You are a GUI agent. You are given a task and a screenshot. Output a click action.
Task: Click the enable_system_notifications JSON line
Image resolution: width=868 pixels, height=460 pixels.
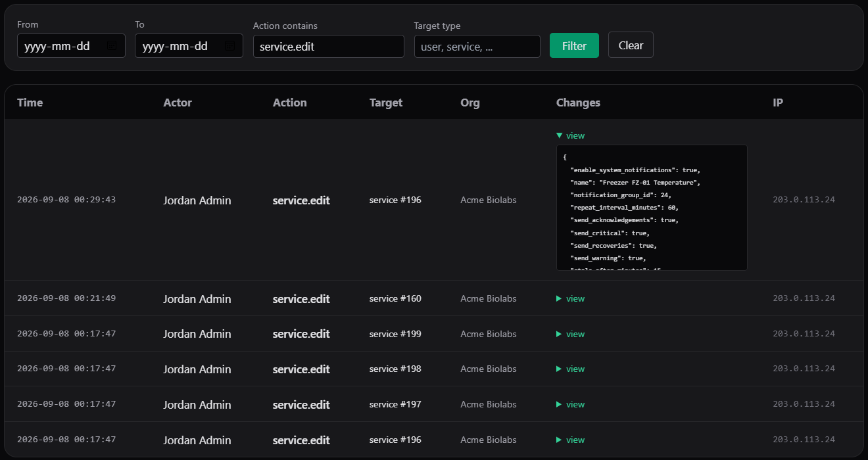click(x=635, y=170)
